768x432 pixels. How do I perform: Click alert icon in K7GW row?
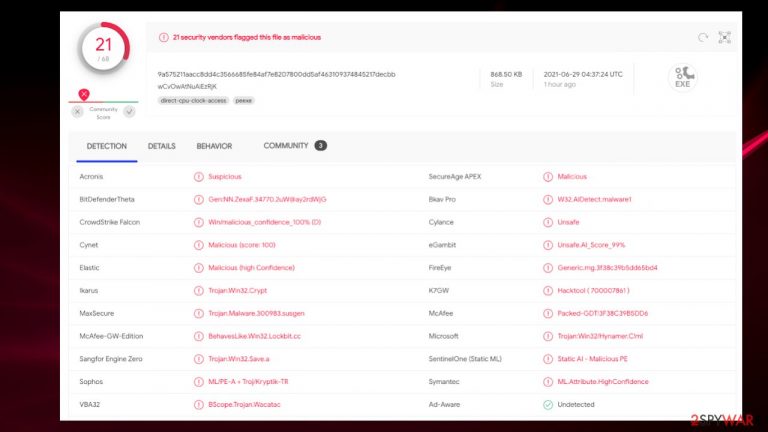pyautogui.click(x=548, y=291)
